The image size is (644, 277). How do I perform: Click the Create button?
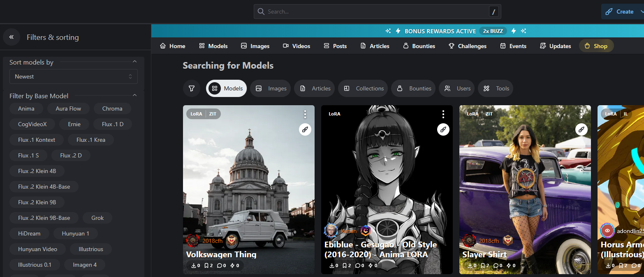620,12
